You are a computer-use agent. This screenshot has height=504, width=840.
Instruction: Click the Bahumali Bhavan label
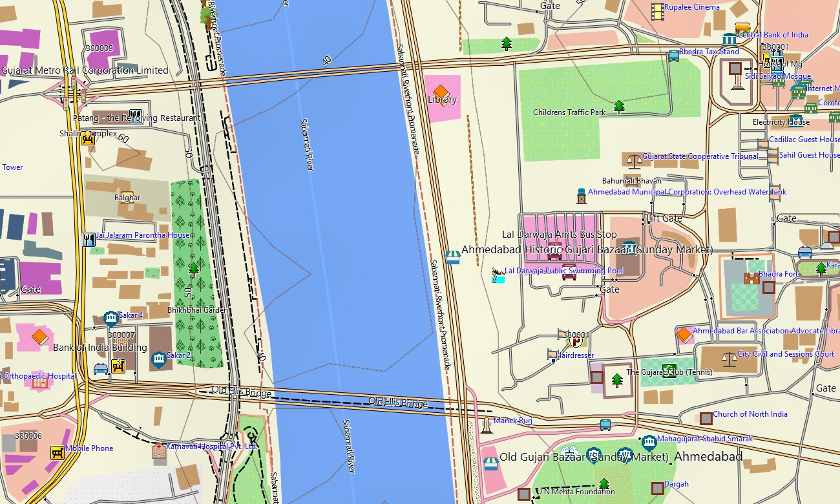pyautogui.click(x=632, y=181)
